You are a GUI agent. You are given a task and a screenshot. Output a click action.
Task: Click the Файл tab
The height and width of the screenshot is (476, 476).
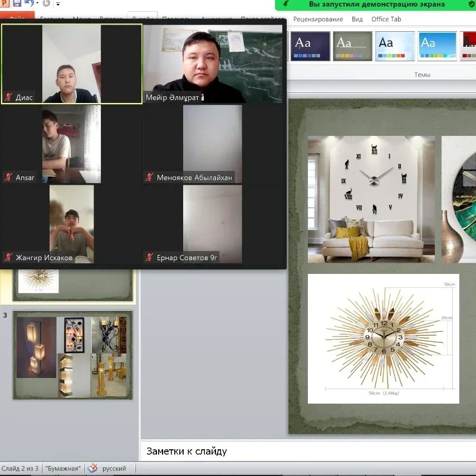click(x=17, y=16)
